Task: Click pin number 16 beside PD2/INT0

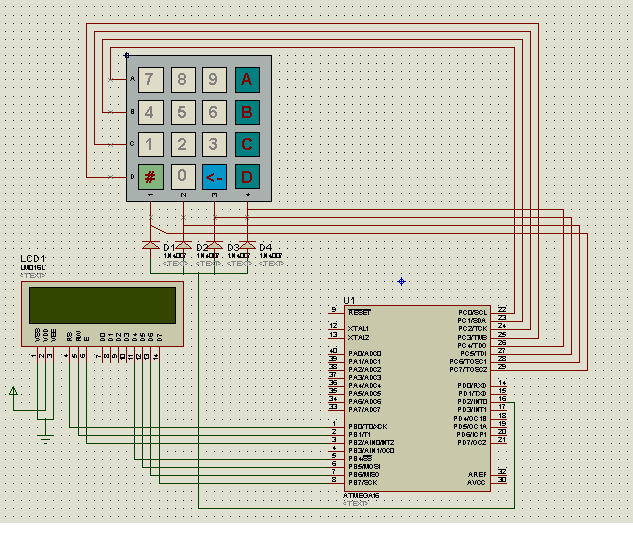Action: pyautogui.click(x=502, y=399)
